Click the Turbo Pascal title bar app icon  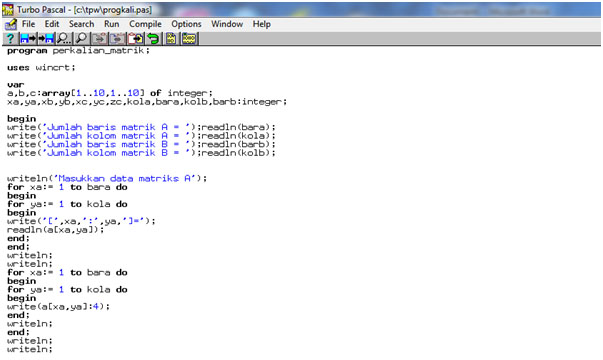(8, 10)
